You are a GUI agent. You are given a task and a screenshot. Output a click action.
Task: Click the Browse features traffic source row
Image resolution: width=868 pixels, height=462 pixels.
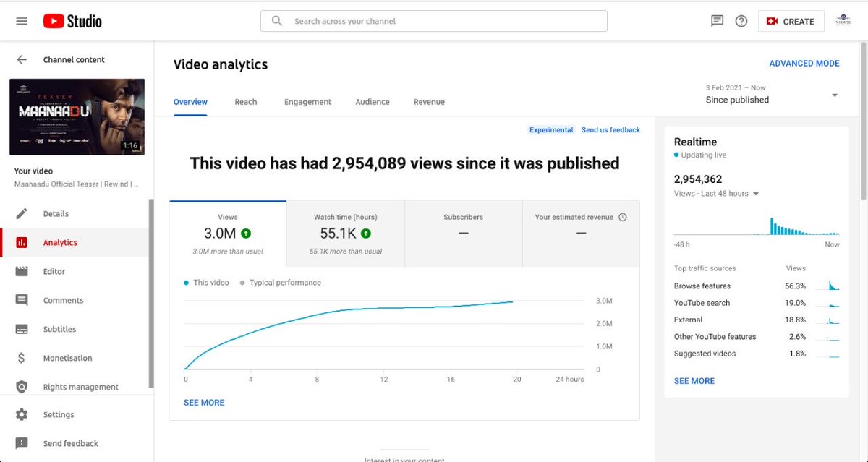[x=757, y=286]
